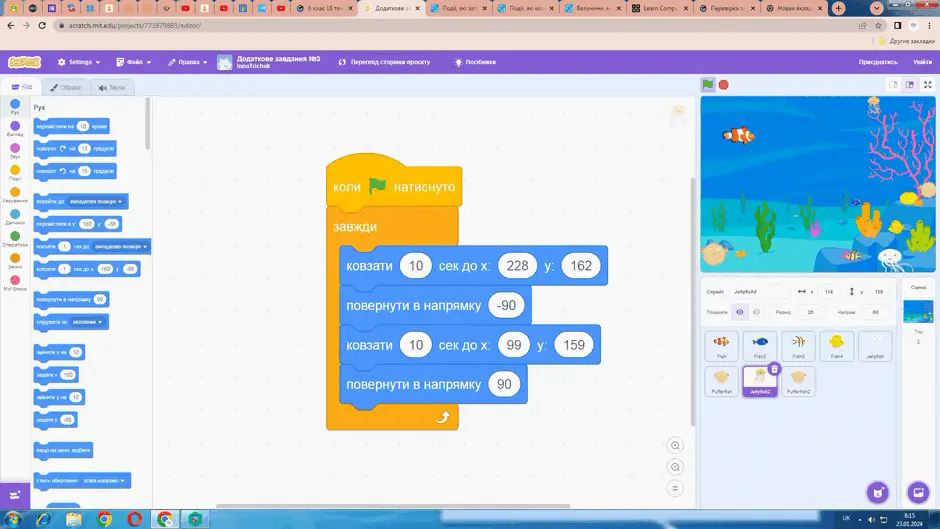Select the Вигляд (Looks) blocks category
The width and height of the screenshot is (940, 529).
tap(15, 128)
